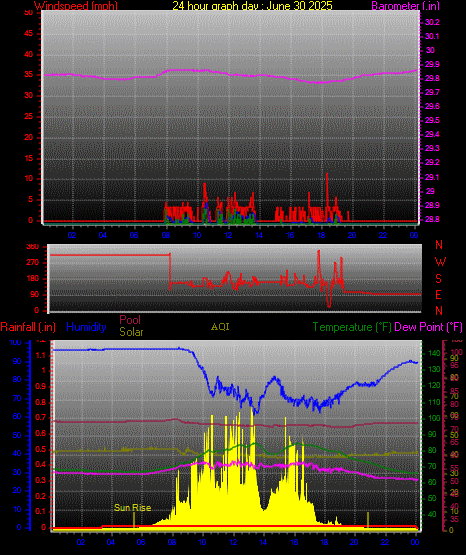The width and height of the screenshot is (466, 555).
Task: Click the Solar legend label
Action: 131,332
